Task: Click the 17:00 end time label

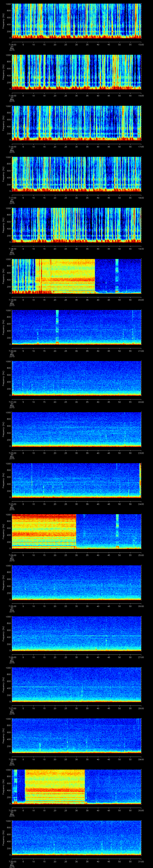Action: click(141, 147)
